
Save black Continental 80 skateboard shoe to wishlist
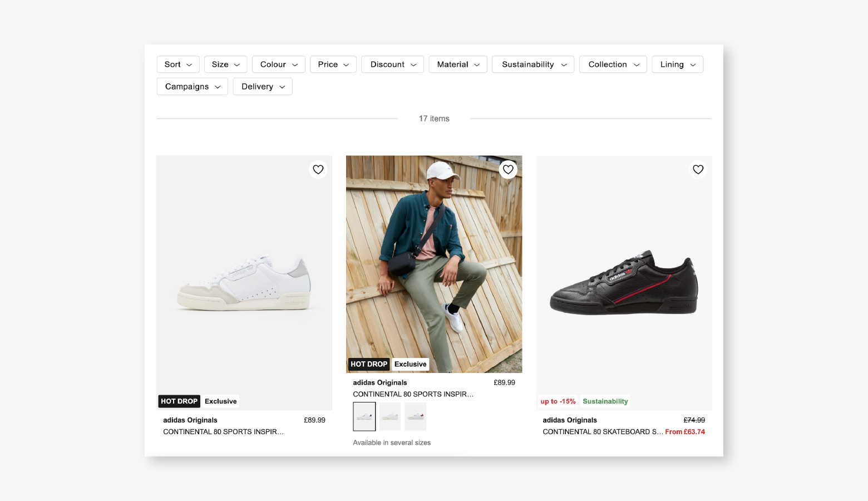[698, 169]
